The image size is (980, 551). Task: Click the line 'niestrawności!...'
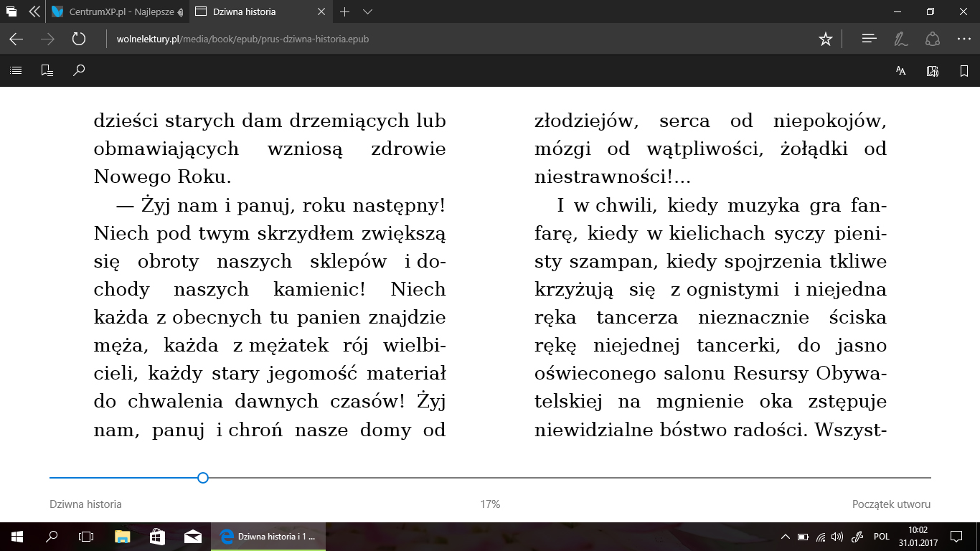click(613, 176)
